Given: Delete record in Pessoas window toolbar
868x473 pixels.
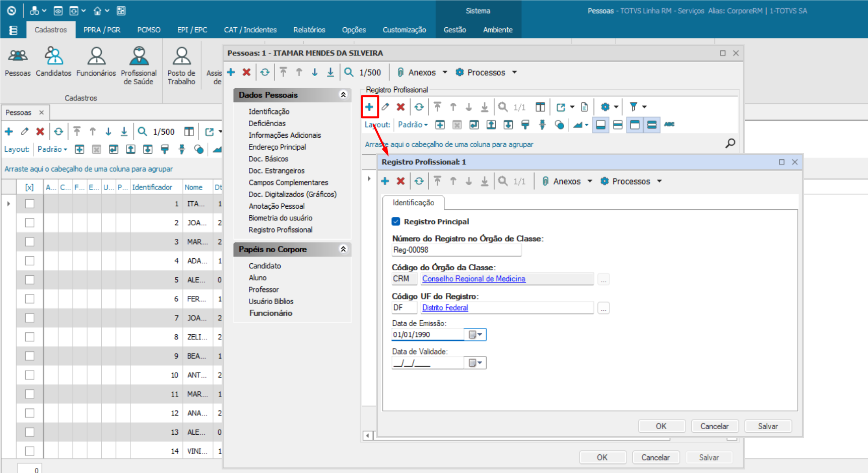Looking at the screenshot, I should click(246, 72).
